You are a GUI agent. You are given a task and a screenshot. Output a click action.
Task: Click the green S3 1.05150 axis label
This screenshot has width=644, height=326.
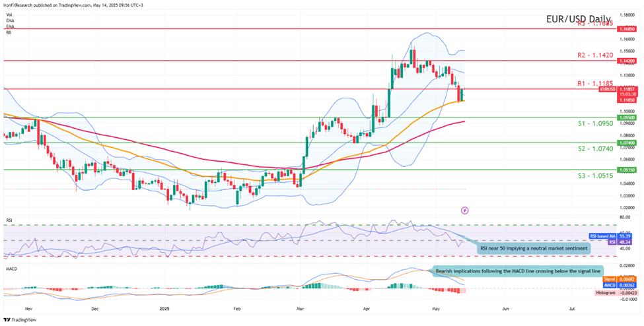[x=626, y=170]
